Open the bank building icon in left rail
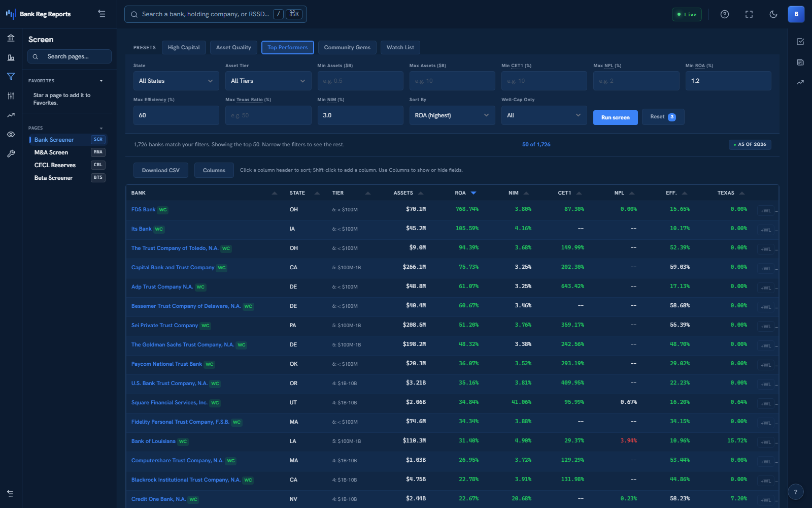812x508 pixels. (x=11, y=38)
